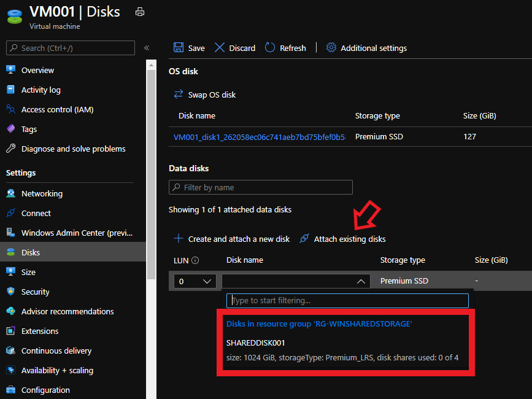Select the Networking settings icon
The width and height of the screenshot is (532, 399).
[11, 193]
